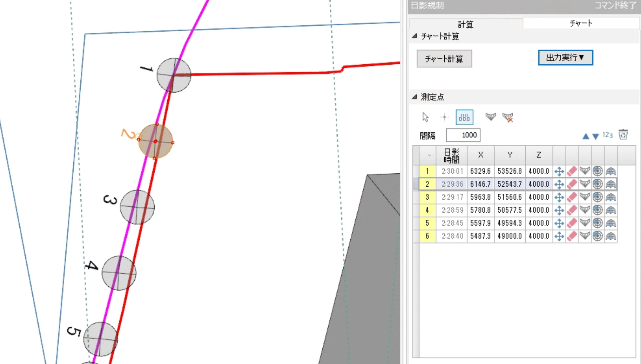Click the move arrows icon in row 3

click(x=559, y=197)
